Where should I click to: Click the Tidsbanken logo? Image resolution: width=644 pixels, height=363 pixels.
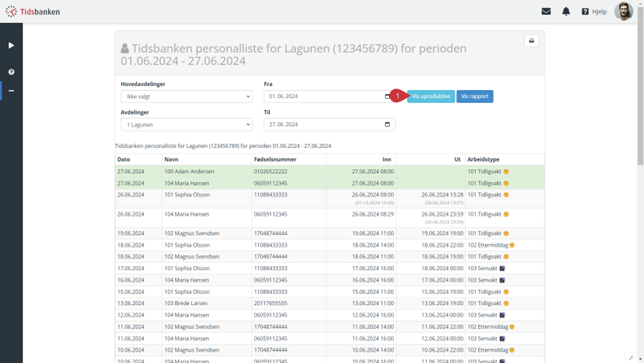pyautogui.click(x=33, y=12)
